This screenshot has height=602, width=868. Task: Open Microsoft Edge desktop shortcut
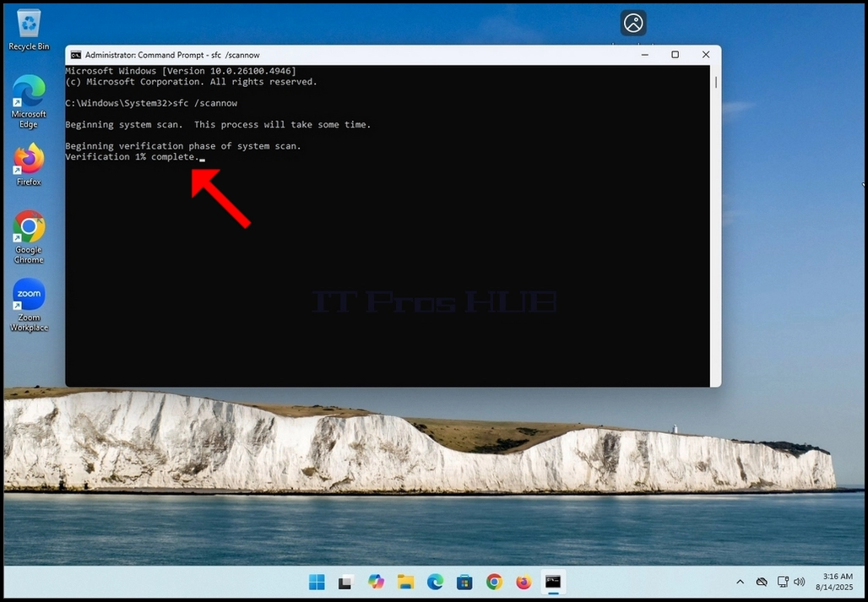pos(29,101)
